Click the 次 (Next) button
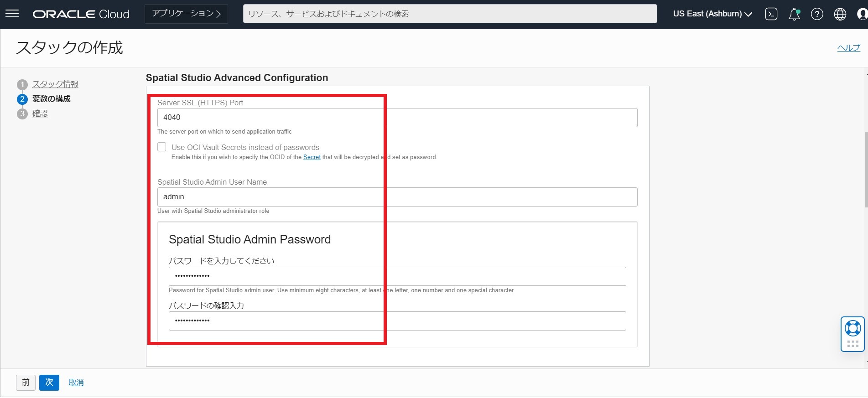The height and width of the screenshot is (398, 868). tap(49, 382)
